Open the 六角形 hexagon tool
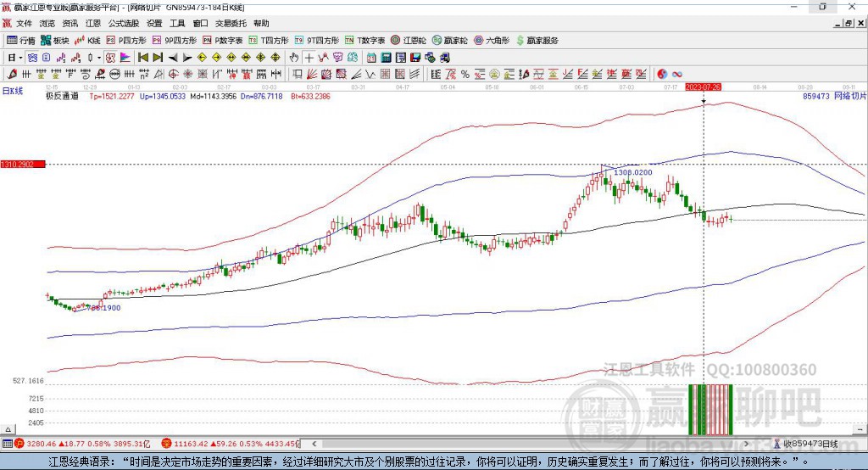Image resolution: width=868 pixels, height=470 pixels. click(x=492, y=41)
